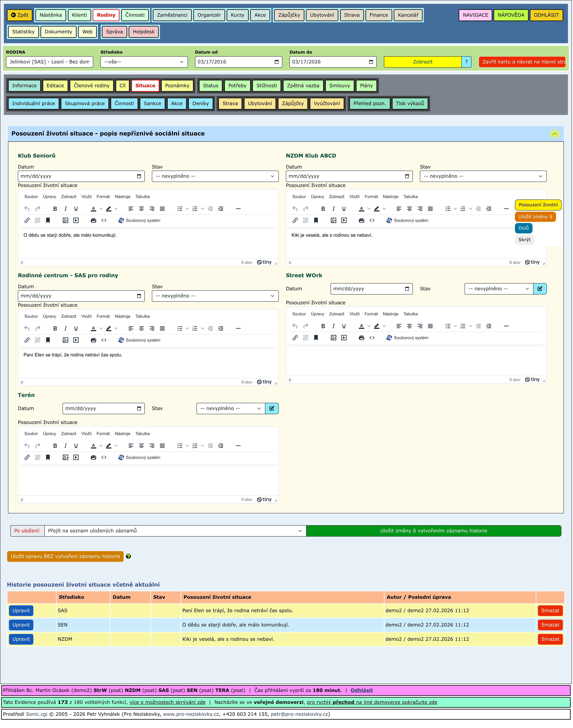Click green help icon beside orange save button
The height and width of the screenshot is (728, 573).
(129, 557)
